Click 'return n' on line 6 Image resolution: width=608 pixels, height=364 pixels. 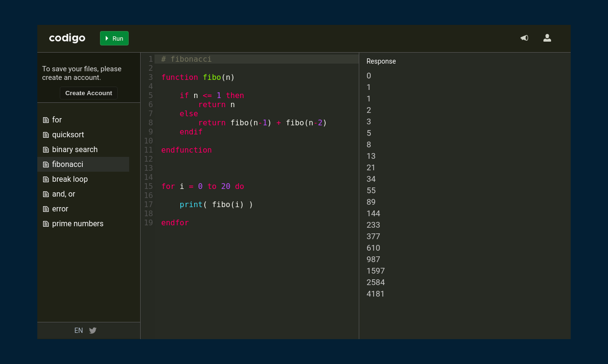tap(217, 105)
